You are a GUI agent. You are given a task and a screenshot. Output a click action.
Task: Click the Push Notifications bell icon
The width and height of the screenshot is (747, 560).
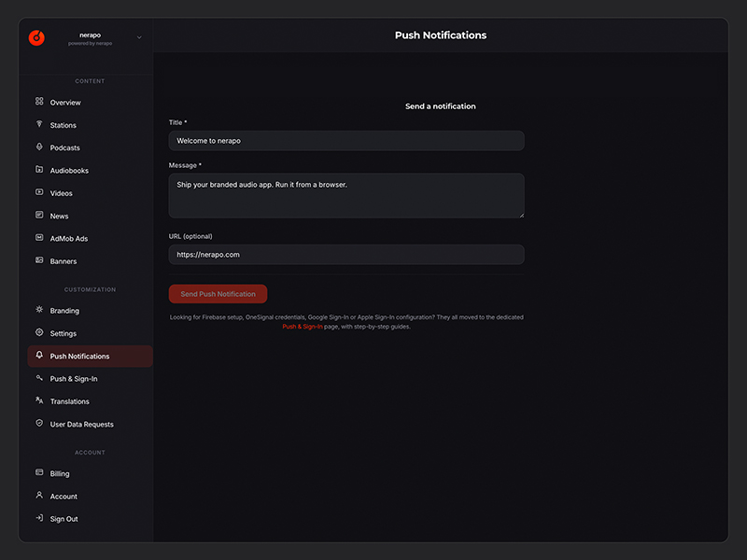(x=39, y=355)
